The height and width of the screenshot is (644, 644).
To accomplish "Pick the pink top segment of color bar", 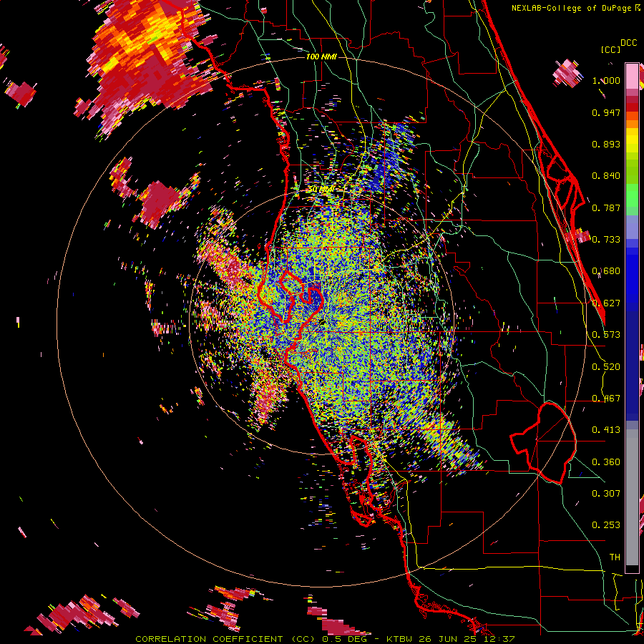I will pos(632,76).
